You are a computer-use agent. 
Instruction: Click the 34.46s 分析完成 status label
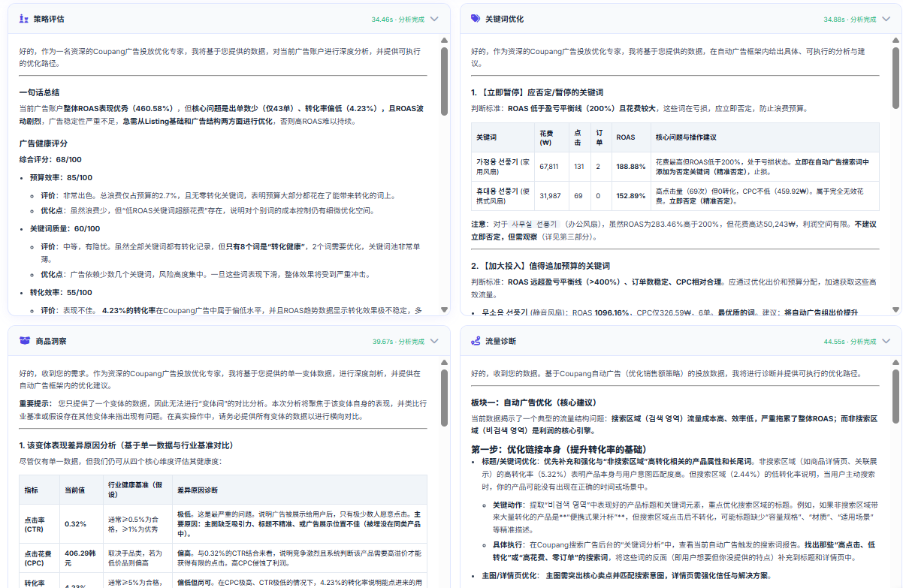point(397,19)
